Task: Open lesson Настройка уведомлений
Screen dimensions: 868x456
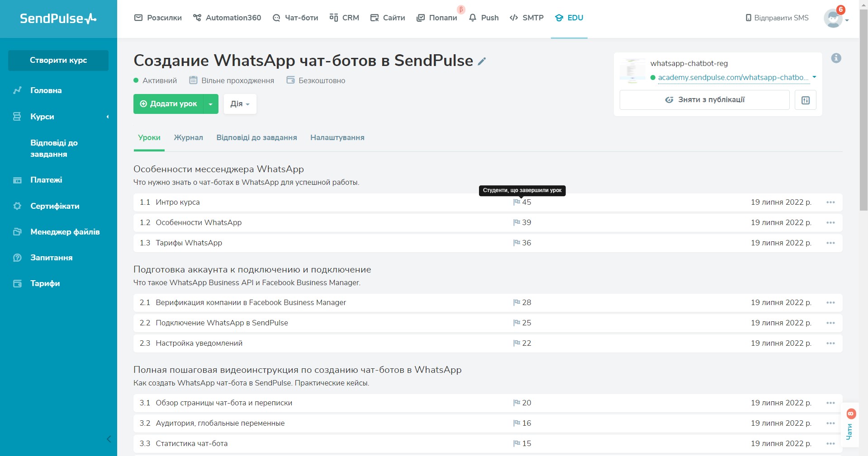Action: click(199, 343)
